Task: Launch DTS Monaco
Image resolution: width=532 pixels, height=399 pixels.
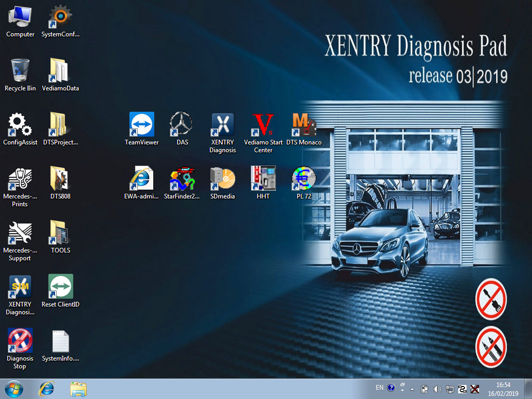Action: 304,125
